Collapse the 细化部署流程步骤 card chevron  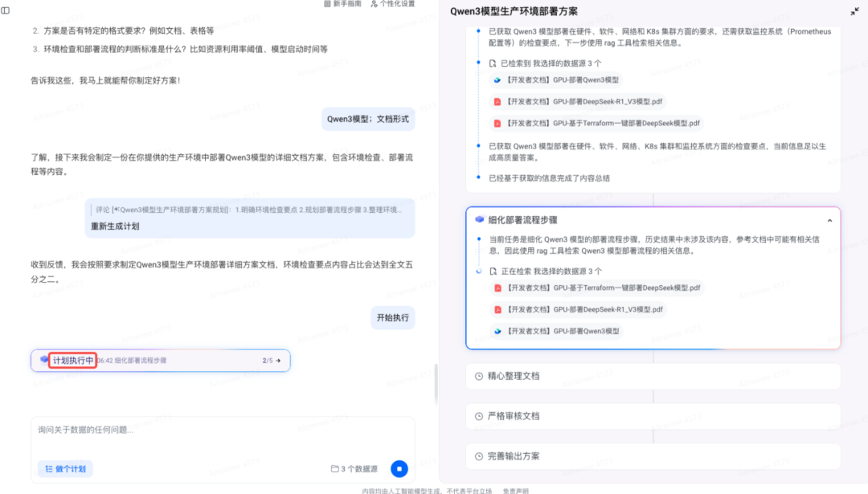pyautogui.click(x=829, y=220)
